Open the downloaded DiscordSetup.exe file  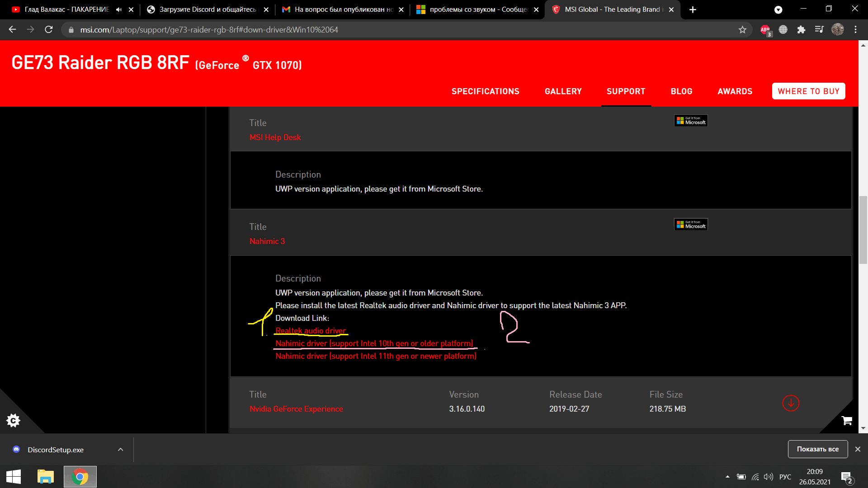pos(55,450)
